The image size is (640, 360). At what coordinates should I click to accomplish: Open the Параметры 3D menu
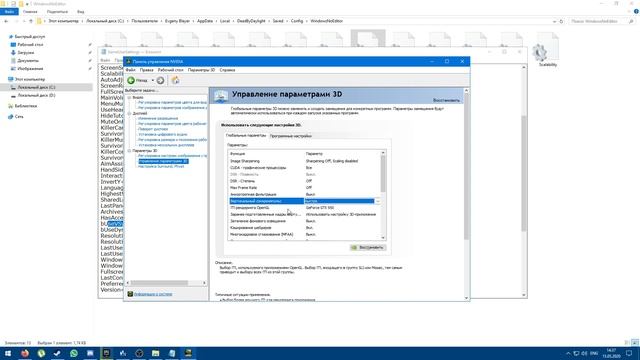coord(201,70)
